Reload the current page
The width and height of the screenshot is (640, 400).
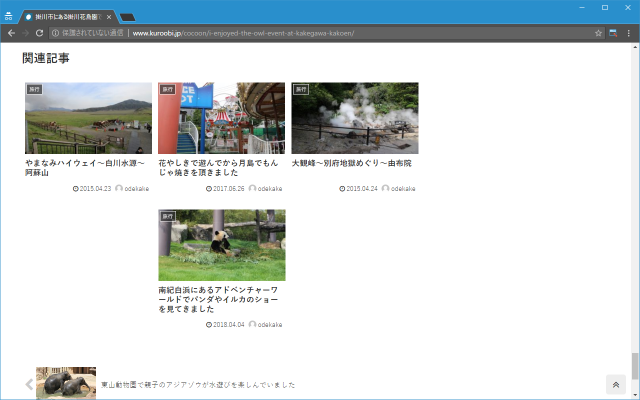(40, 33)
